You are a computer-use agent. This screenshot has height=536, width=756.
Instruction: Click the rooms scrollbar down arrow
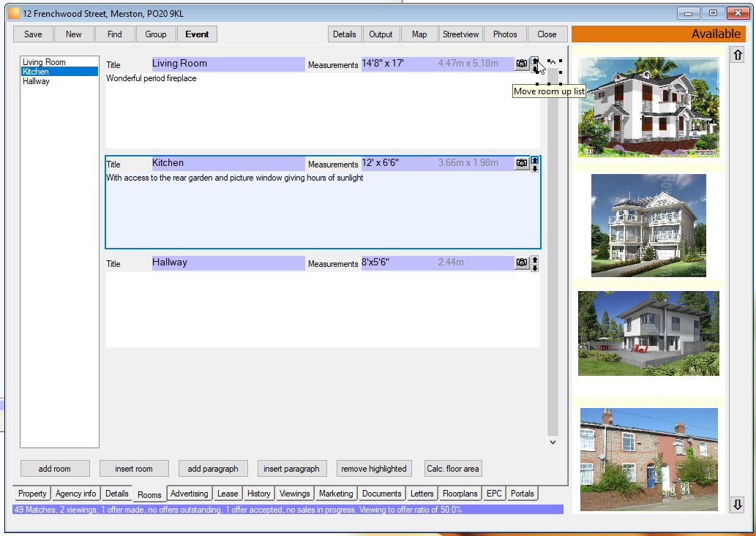[553, 442]
